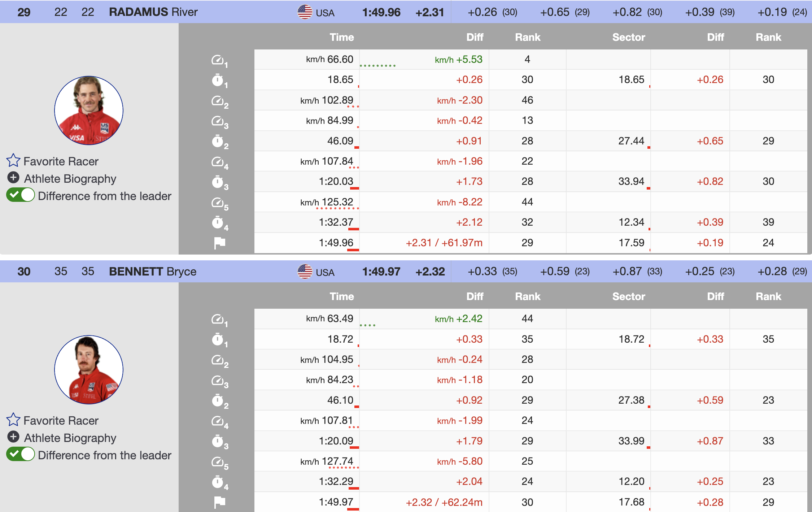Screen dimensions: 812x512
Task: Click Bennett speedometer 5 icon
Action: tap(218, 462)
